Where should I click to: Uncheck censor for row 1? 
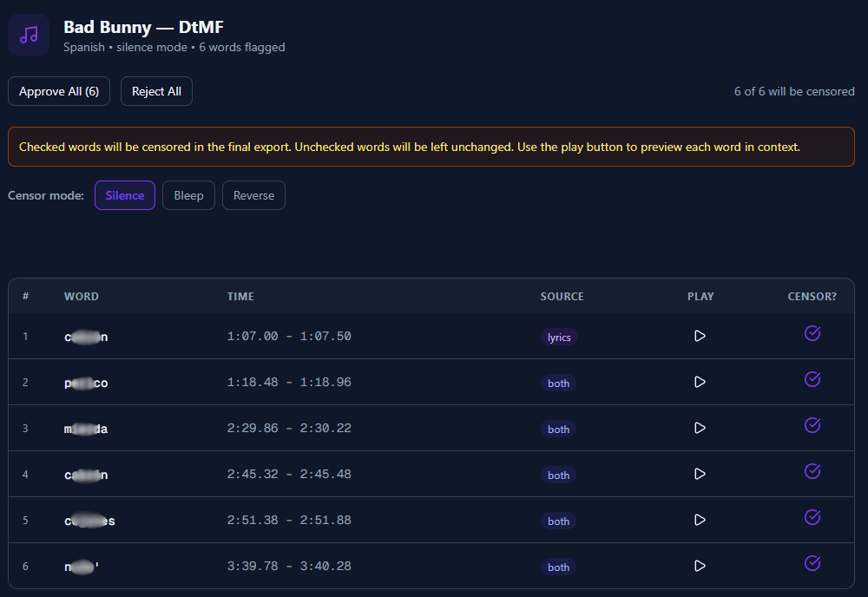pyautogui.click(x=812, y=333)
